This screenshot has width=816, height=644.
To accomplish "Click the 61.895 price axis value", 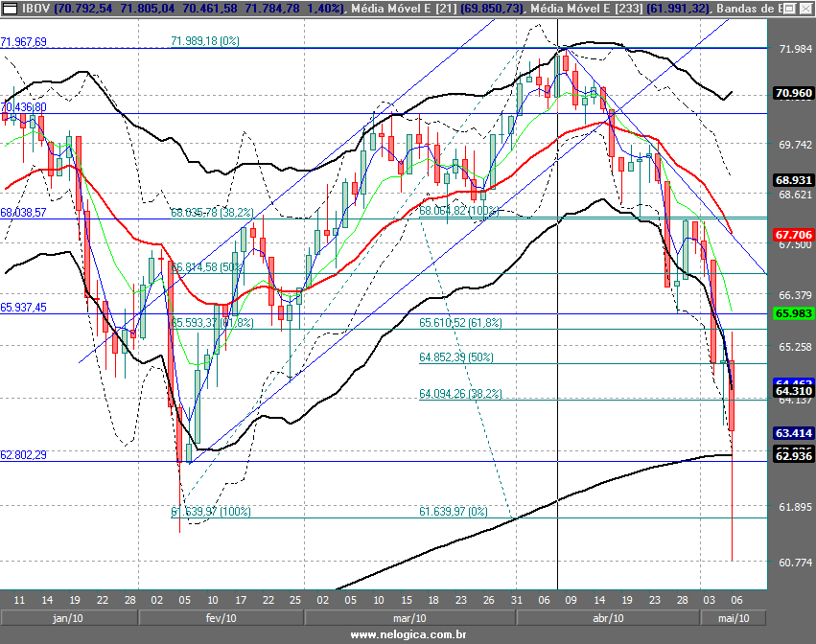I will click(795, 507).
